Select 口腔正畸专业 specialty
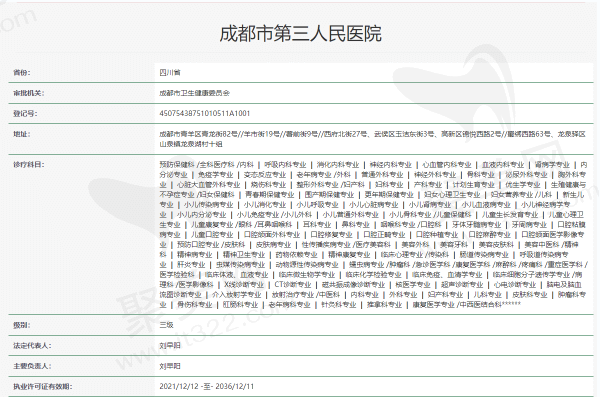 pos(384,235)
